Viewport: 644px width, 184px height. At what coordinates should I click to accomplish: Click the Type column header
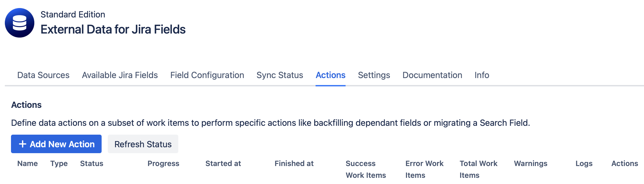[x=59, y=164]
